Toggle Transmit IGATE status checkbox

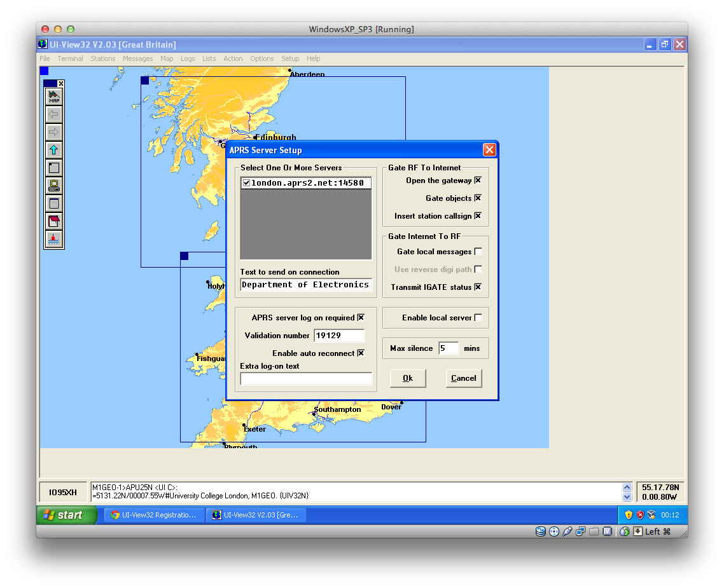point(478,287)
